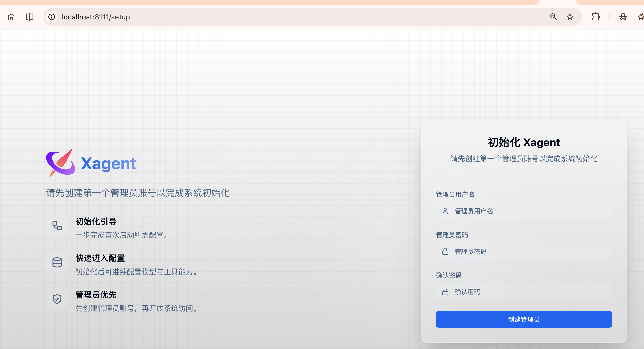The height and width of the screenshot is (349, 644).
Task: Click the user icon in username field
Action: [x=445, y=211]
